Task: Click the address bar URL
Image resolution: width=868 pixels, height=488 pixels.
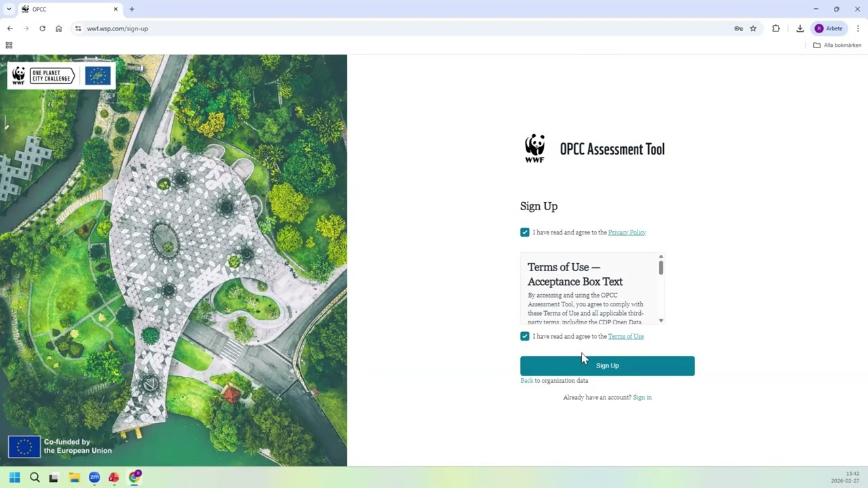Action: [117, 28]
